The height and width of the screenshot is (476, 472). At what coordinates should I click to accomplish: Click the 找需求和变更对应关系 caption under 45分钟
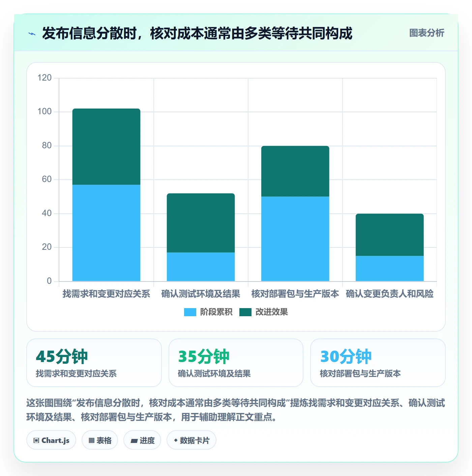76,374
